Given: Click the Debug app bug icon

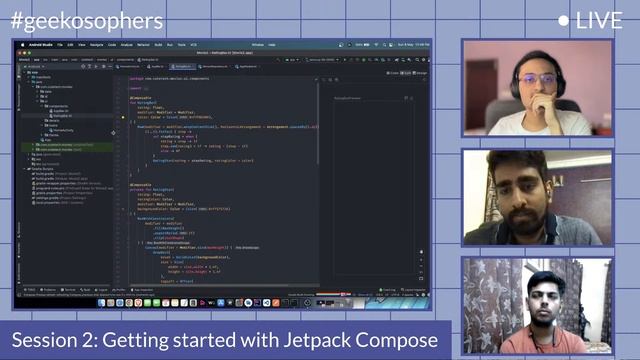Looking at the screenshot, I should pos(364,60).
